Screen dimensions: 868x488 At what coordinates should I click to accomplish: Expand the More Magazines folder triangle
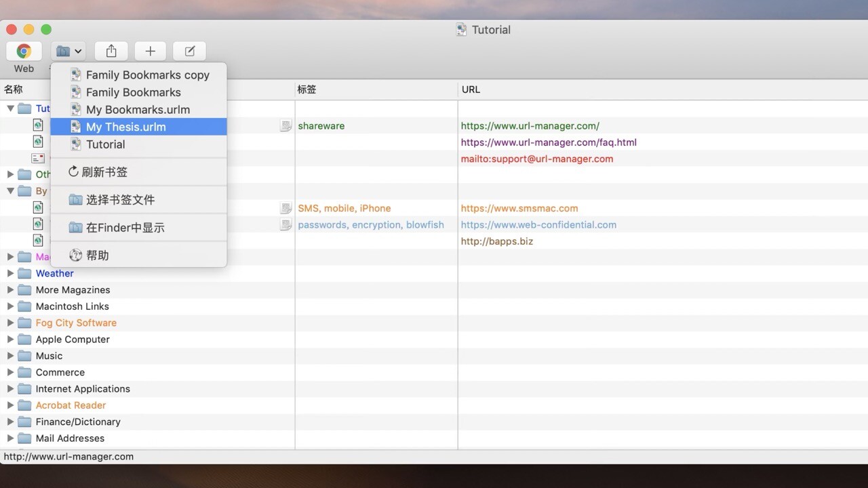click(x=10, y=289)
